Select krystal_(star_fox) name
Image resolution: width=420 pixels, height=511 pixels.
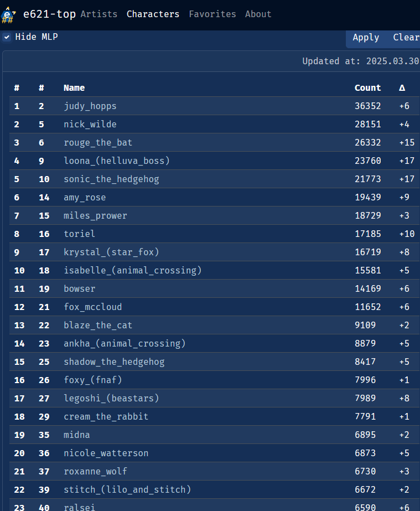[x=111, y=252]
